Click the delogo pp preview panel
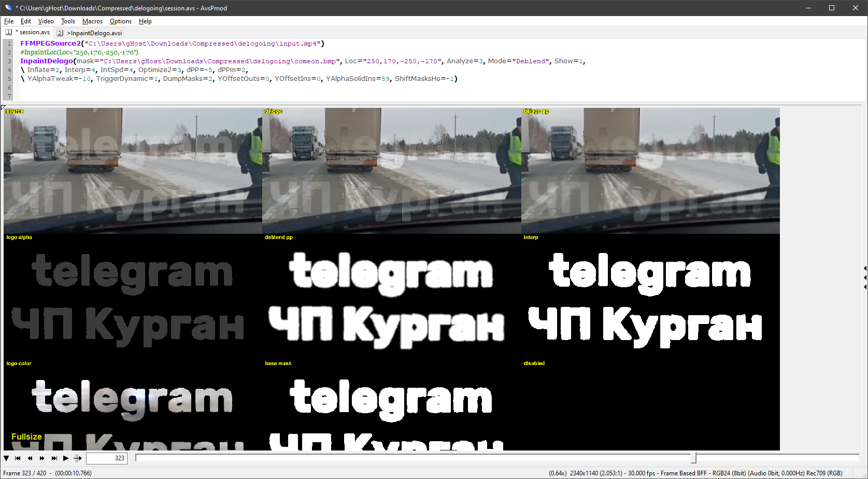Screen dimensions: 868x479 [650, 171]
